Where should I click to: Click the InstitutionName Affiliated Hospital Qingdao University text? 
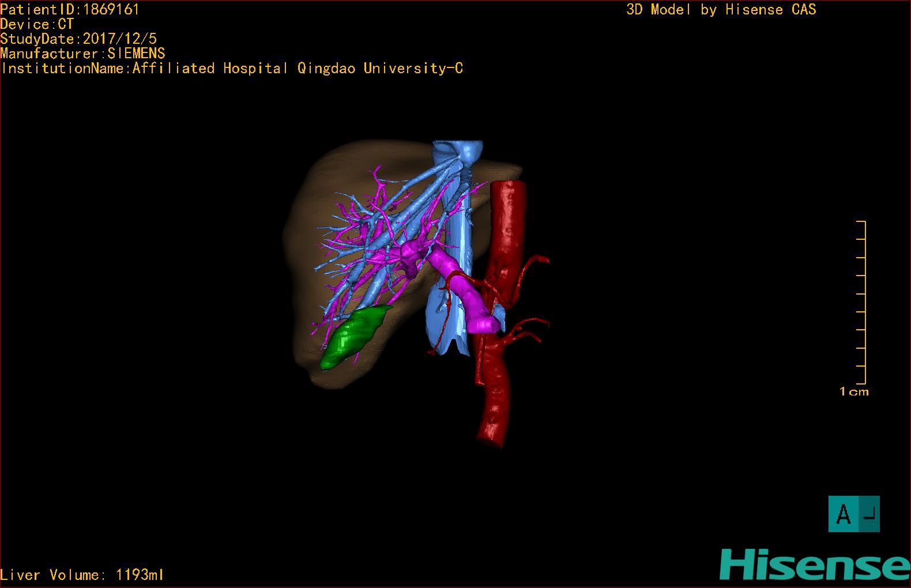click(x=232, y=69)
